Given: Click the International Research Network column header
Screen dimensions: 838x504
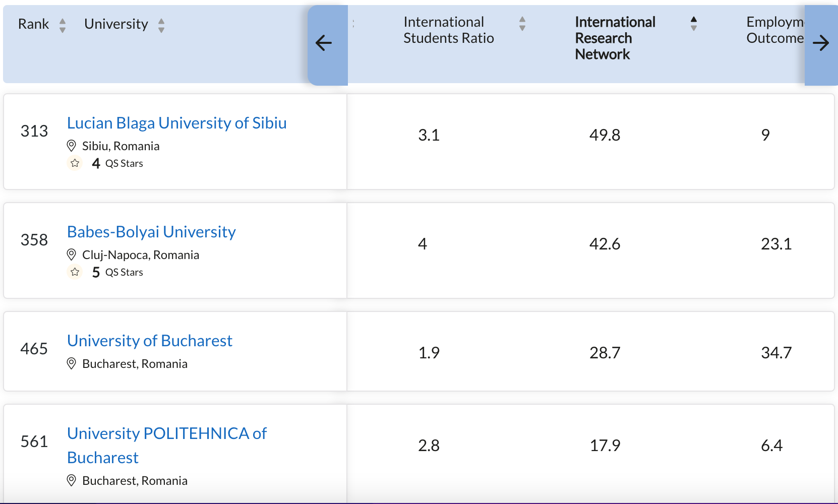Looking at the screenshot, I should [x=615, y=38].
